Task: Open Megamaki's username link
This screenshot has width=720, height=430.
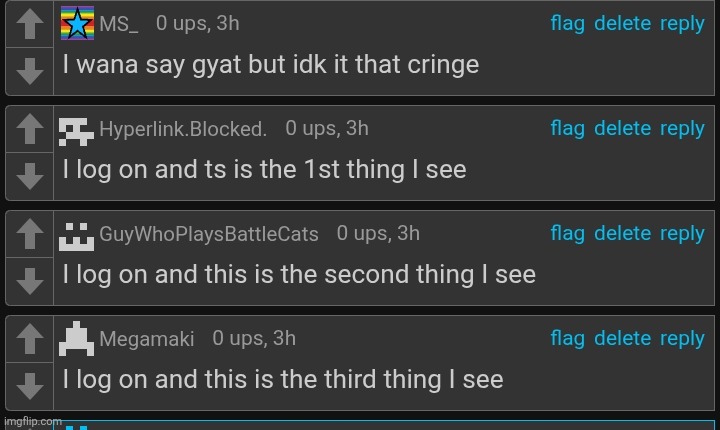Action: click(146, 339)
